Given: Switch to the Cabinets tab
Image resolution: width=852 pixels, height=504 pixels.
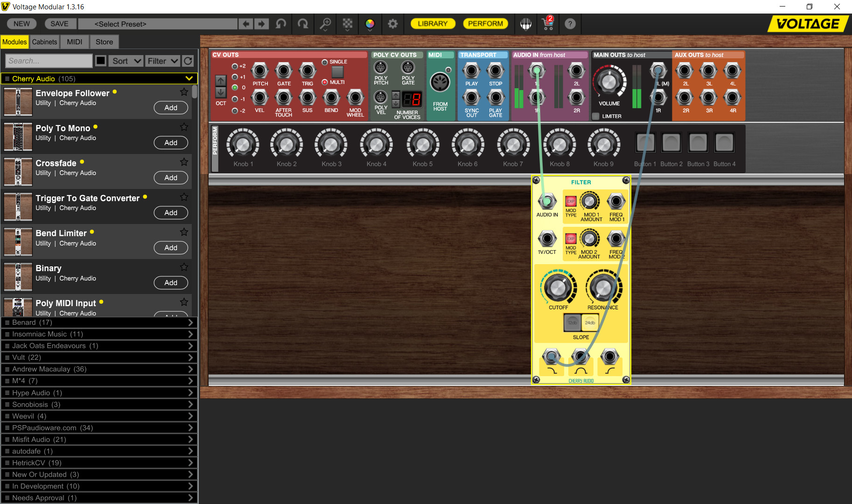Looking at the screenshot, I should 44,42.
